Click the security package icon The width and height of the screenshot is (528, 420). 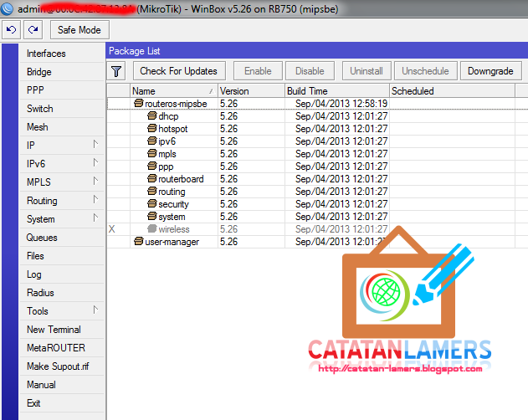pos(152,204)
